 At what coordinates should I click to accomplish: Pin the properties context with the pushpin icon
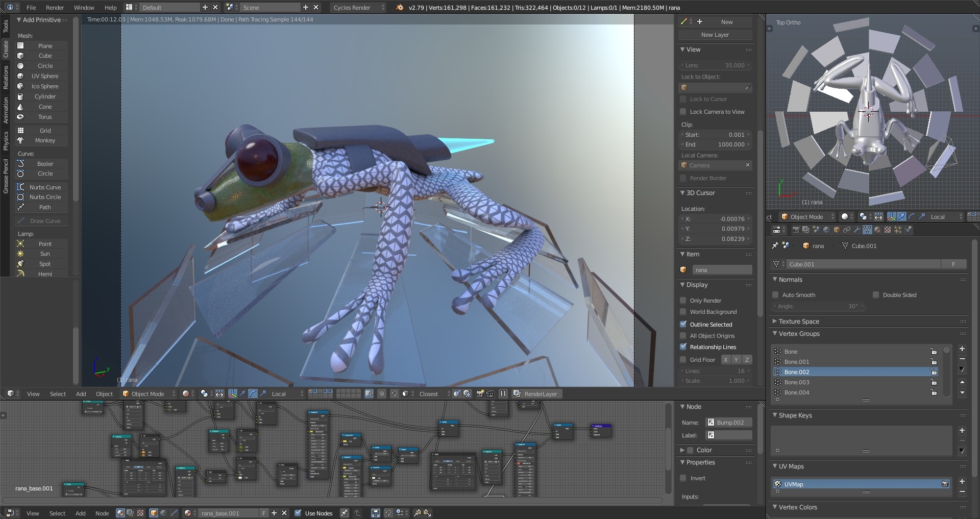pyautogui.click(x=775, y=245)
